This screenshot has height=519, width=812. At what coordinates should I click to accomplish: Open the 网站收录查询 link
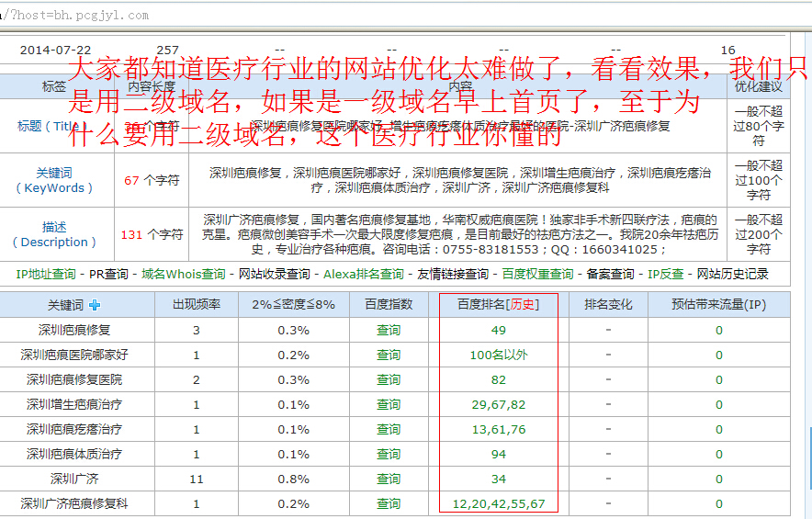tap(274, 274)
